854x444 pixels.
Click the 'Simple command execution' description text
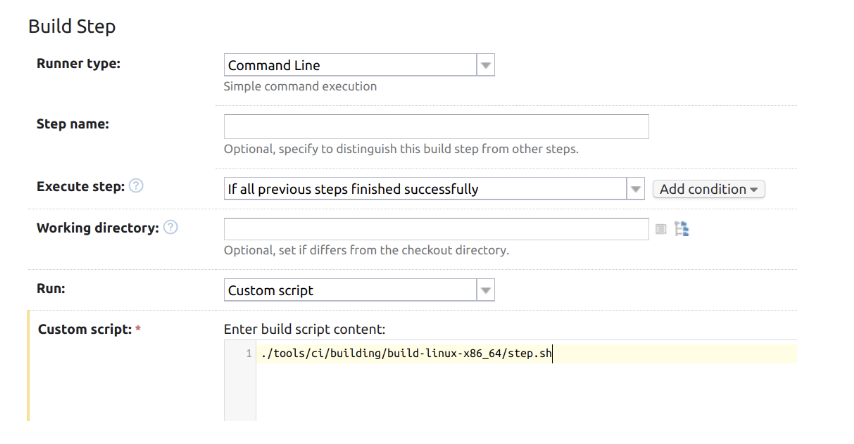coord(300,86)
